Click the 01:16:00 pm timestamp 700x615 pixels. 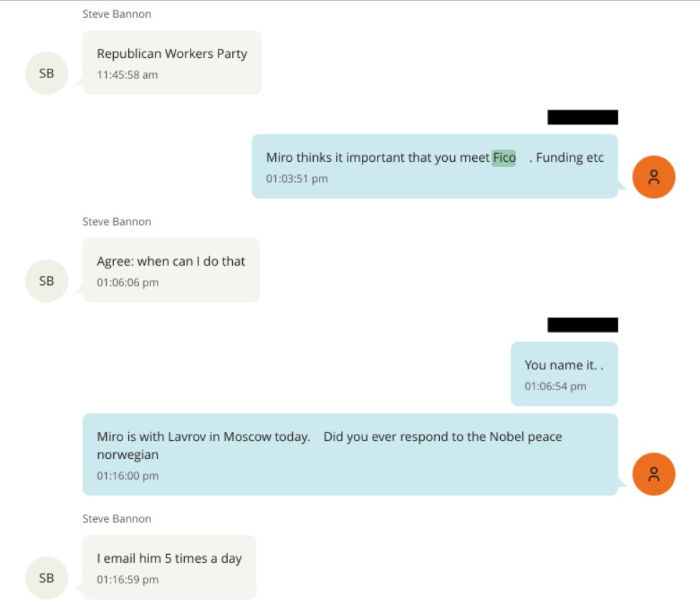[x=128, y=475]
